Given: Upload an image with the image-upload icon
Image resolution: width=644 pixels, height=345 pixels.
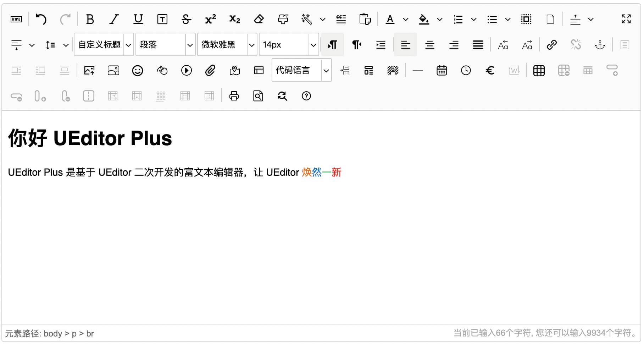Looking at the screenshot, I should click(90, 70).
